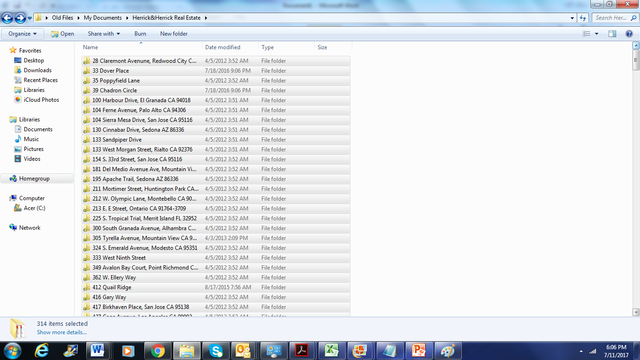Select folder 133 Sandpiper Drive
Image resolution: width=640 pixels, height=360 pixels.
click(x=216, y=140)
